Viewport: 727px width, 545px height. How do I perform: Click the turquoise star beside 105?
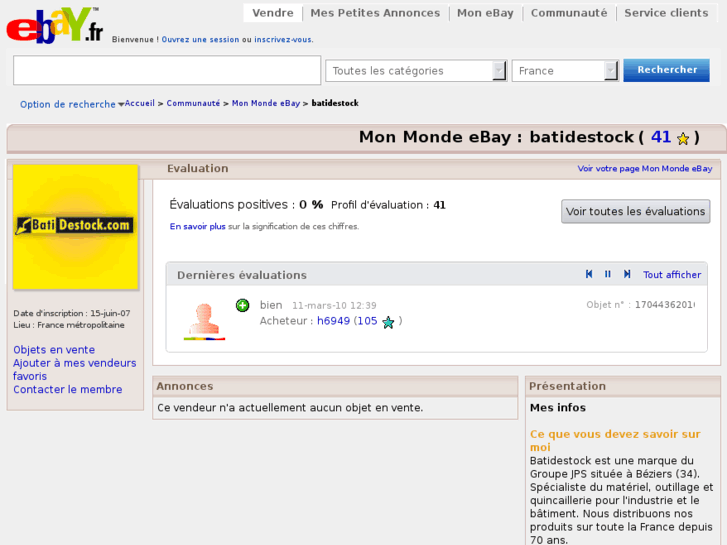388,322
